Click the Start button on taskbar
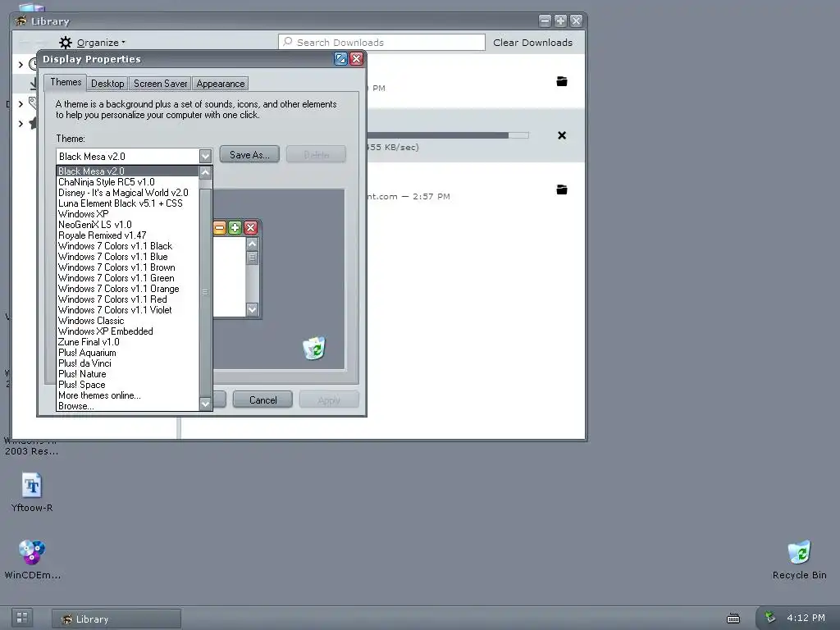Viewport: 840px width, 630px height. coord(22,618)
